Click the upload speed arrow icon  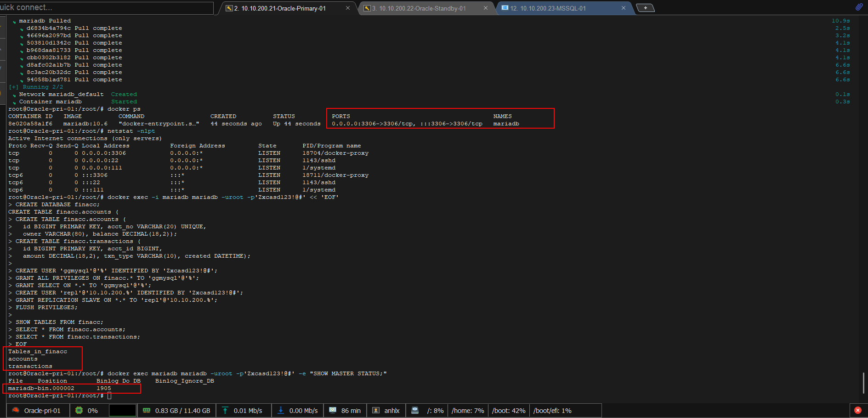pos(225,410)
